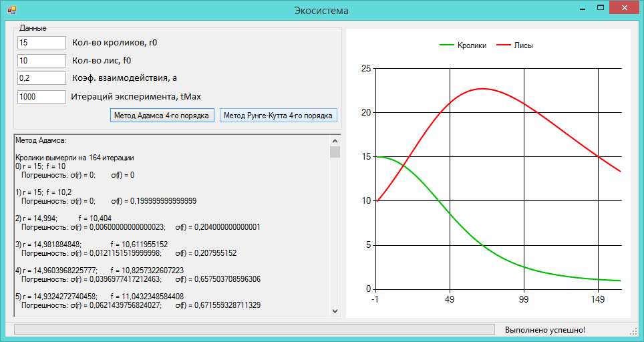Click the progress bar in status strip

pyautogui.click(x=255, y=330)
